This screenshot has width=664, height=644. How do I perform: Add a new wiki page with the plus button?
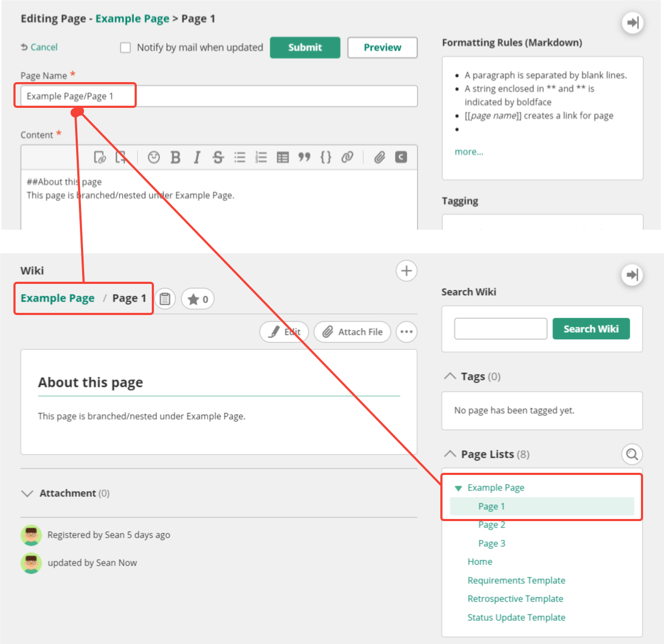coord(406,271)
